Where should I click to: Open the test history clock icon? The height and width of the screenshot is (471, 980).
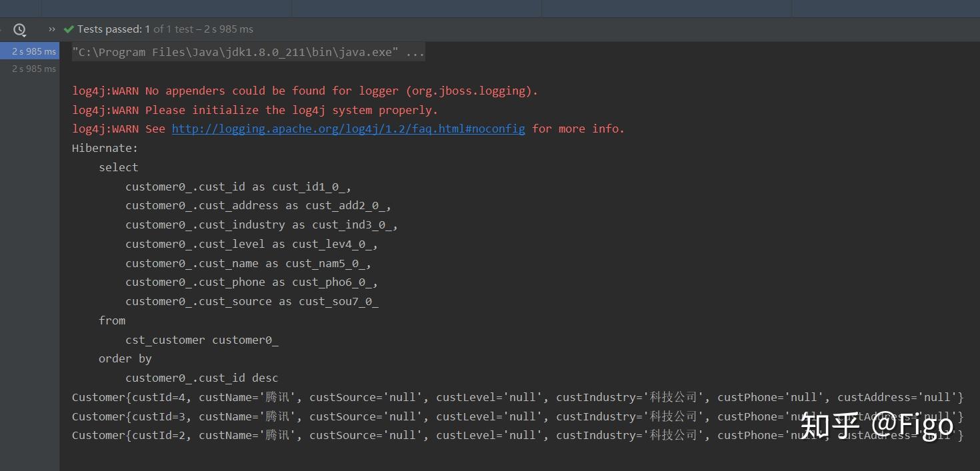click(19, 29)
